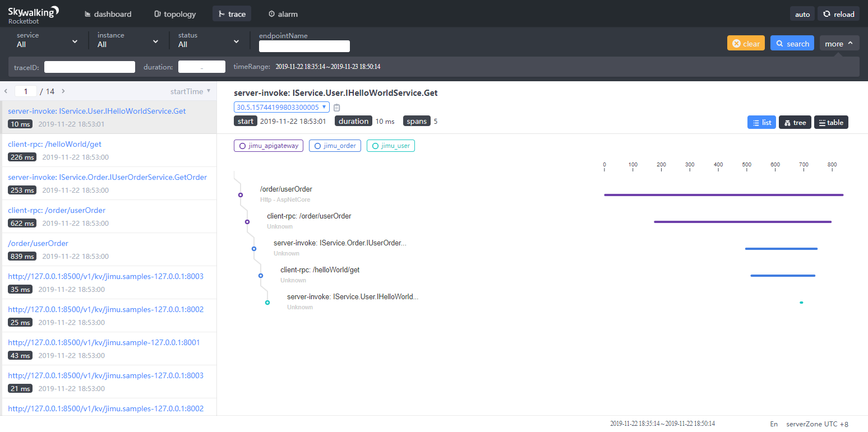Open the trace ID selector dropdown
Image resolution: width=868 pixels, height=432 pixels.
point(281,107)
